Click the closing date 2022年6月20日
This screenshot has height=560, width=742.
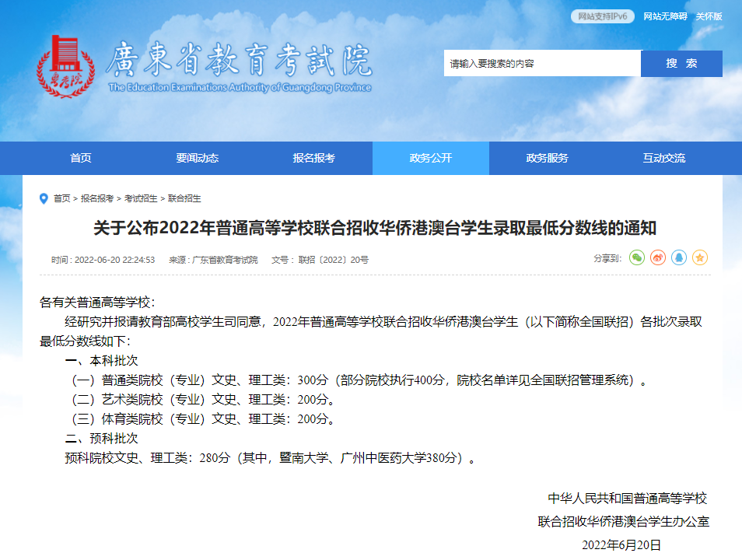(621, 545)
